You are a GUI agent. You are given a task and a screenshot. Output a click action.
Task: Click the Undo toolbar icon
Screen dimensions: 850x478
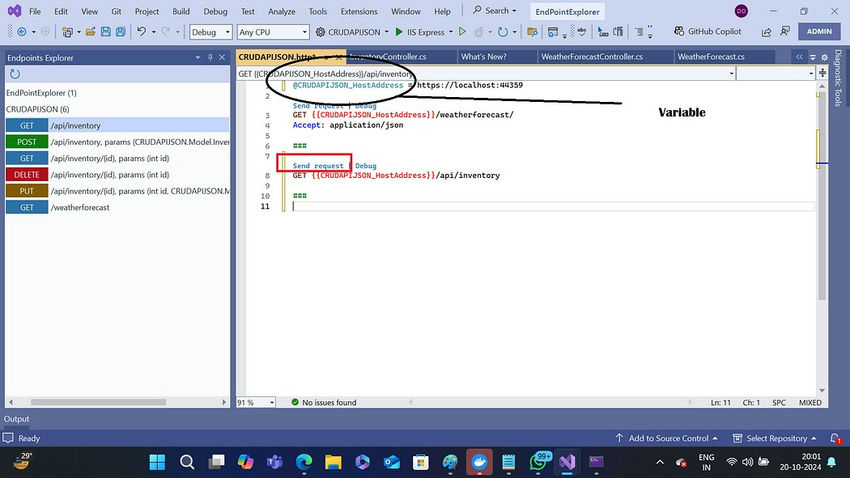pyautogui.click(x=141, y=32)
